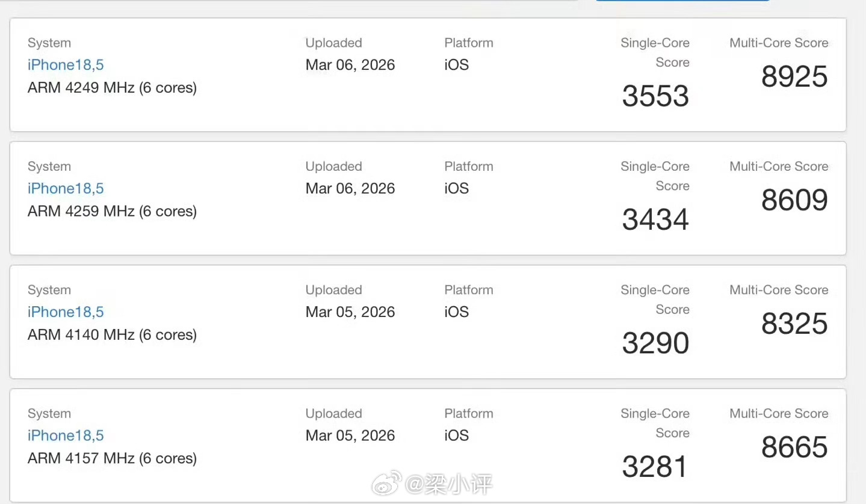Click the ARM 4140 MHz processor text
866x504 pixels.
point(112,335)
